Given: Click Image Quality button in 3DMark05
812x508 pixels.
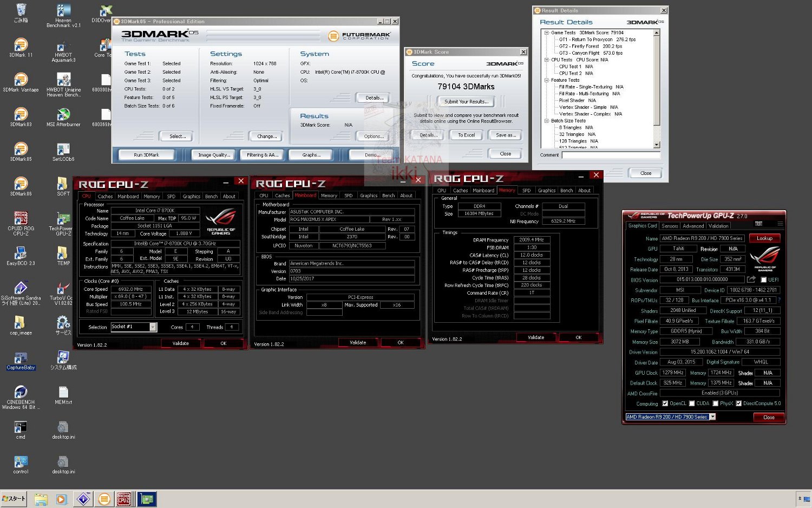Looking at the screenshot, I should 214,155.
